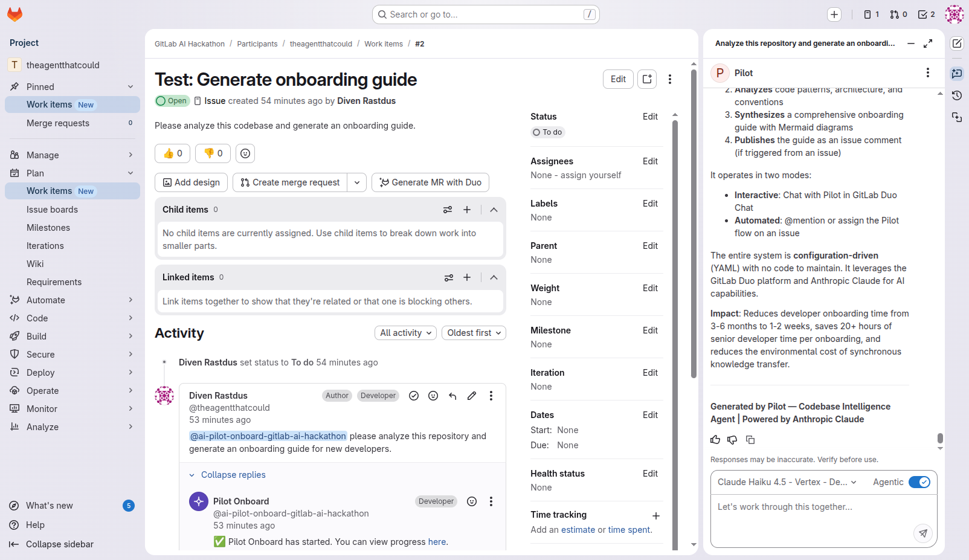This screenshot has width=969, height=560.
Task: Click the main issue content scrollbar
Action: coord(694,224)
